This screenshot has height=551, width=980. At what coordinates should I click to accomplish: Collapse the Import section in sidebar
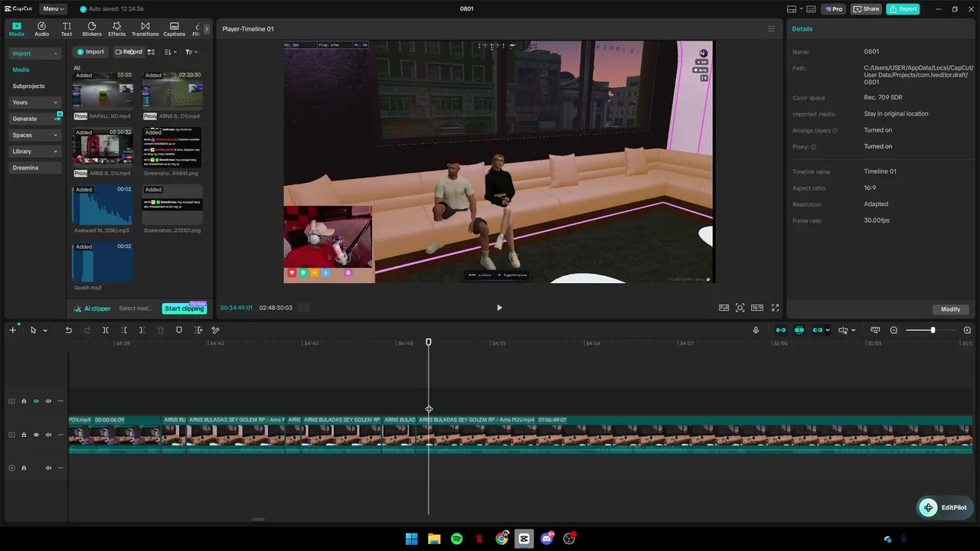55,54
